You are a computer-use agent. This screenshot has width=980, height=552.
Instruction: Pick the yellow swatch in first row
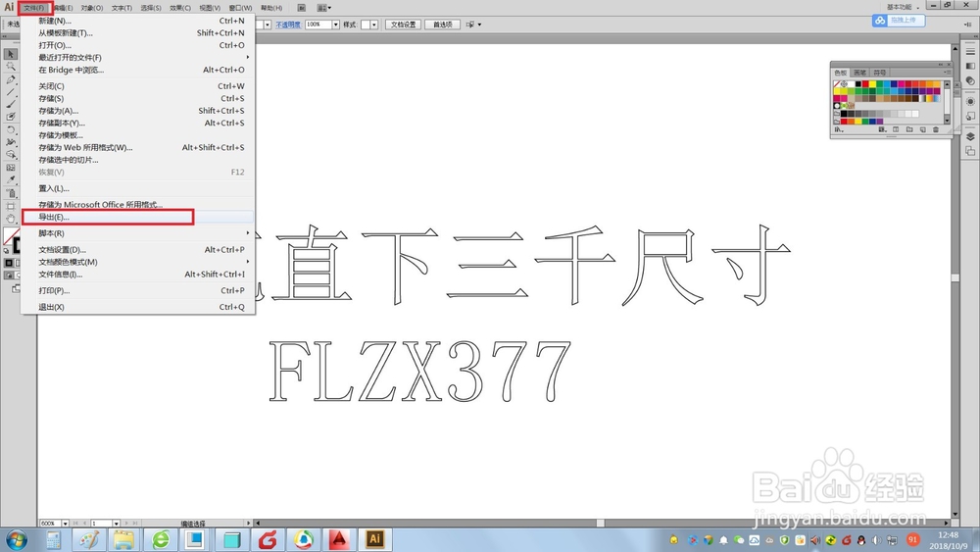(872, 83)
